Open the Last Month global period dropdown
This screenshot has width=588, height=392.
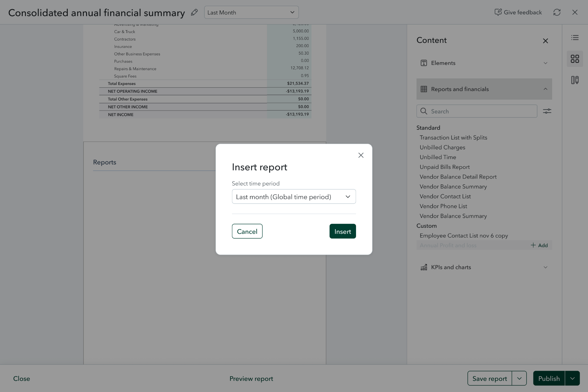pos(251,12)
